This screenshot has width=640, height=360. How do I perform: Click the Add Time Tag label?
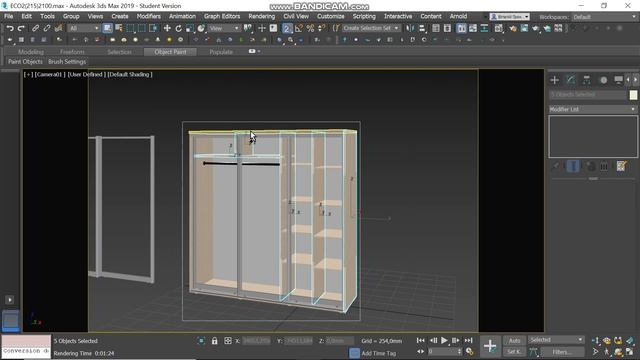(x=379, y=353)
